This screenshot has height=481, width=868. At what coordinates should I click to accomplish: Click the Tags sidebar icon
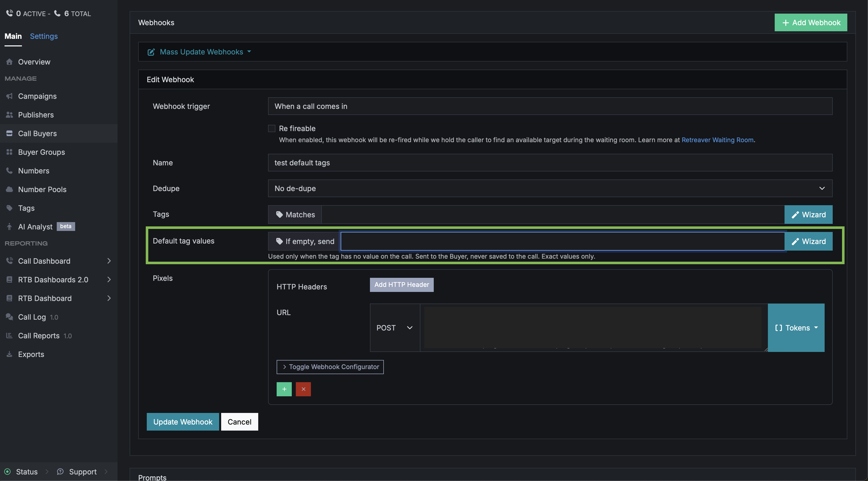pos(9,208)
